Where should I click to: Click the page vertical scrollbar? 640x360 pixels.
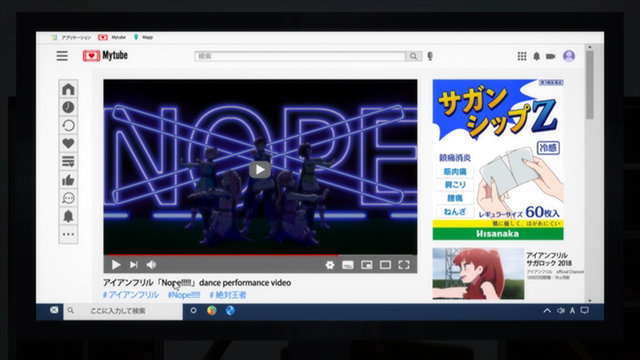click(x=589, y=85)
